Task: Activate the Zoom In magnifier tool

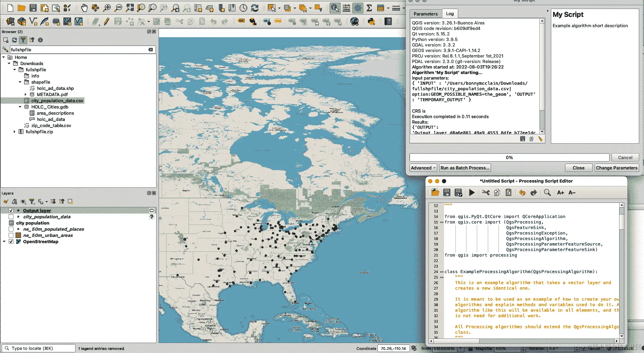Action: (107, 8)
